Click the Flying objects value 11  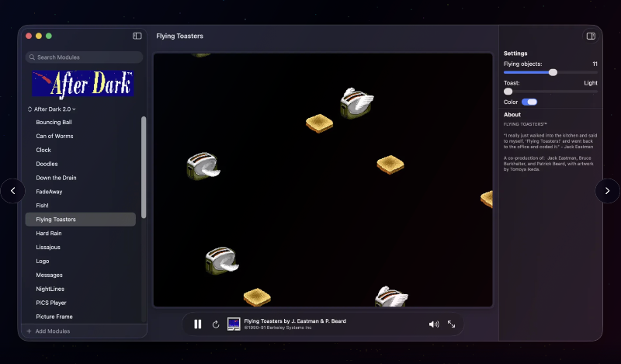[595, 64]
